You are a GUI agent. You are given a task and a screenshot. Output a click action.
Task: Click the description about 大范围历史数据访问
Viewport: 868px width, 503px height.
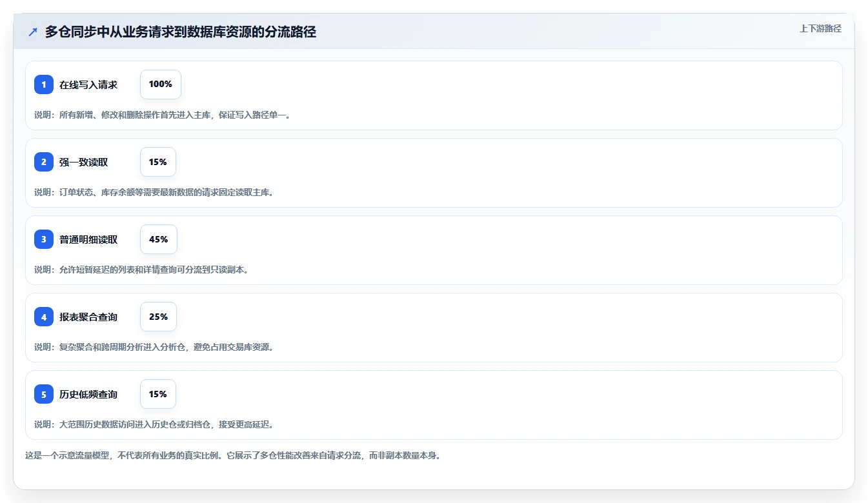pos(154,424)
